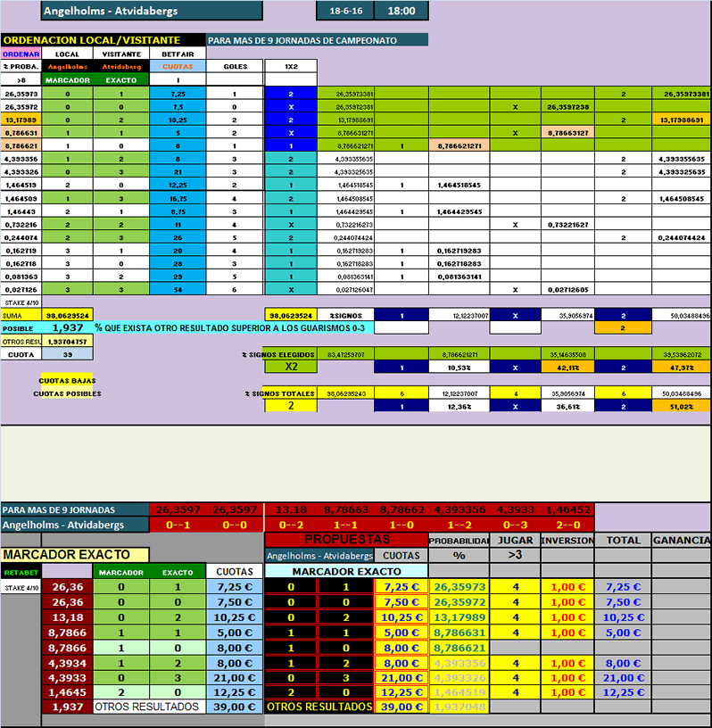712x728 pixels.
Task: Select the GANANCIA column header
Action: (x=682, y=541)
